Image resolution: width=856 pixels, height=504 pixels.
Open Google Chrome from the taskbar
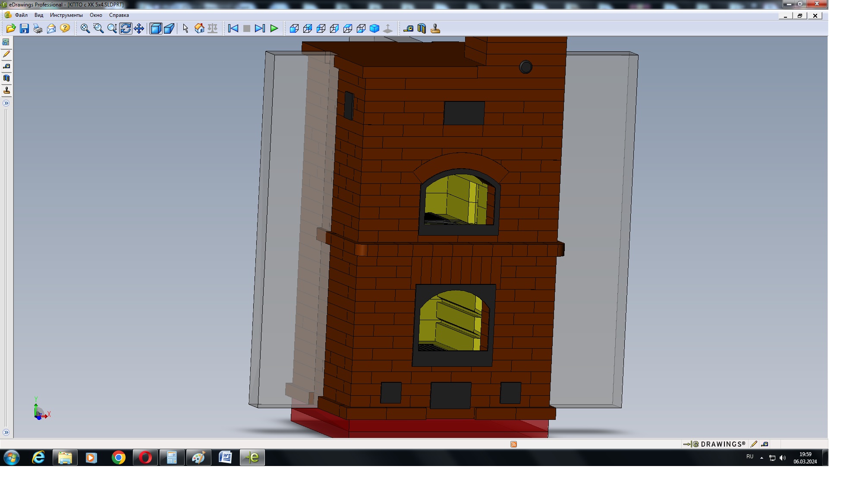coord(118,457)
